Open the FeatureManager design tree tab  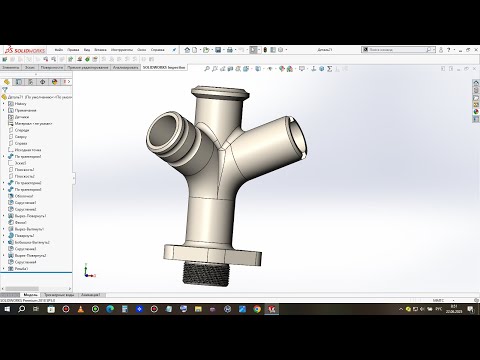(x=7, y=82)
